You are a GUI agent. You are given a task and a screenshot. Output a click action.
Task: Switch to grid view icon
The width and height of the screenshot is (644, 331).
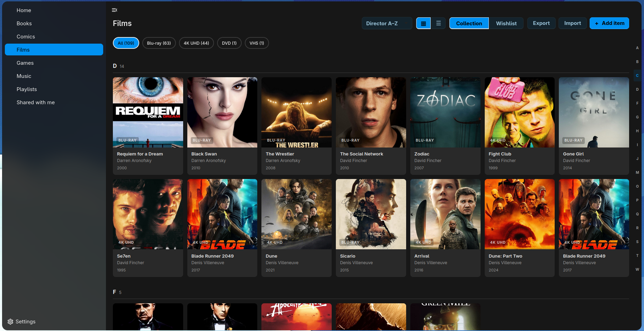coord(423,23)
